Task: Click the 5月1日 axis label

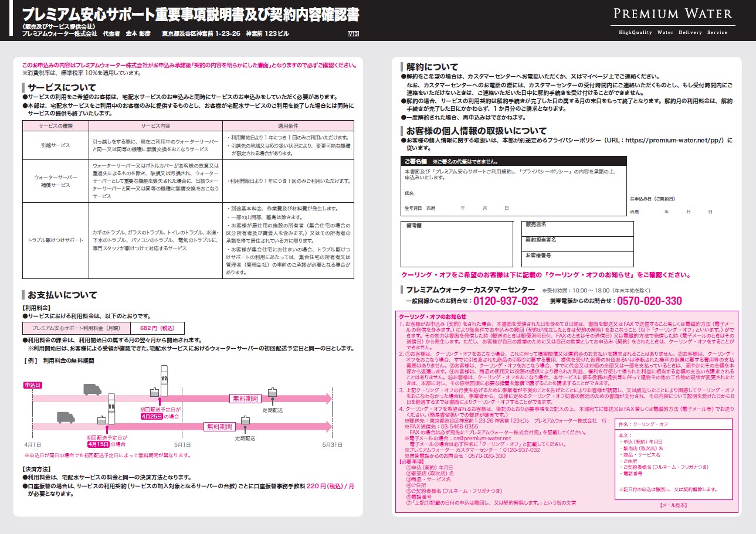Action: click(x=183, y=445)
